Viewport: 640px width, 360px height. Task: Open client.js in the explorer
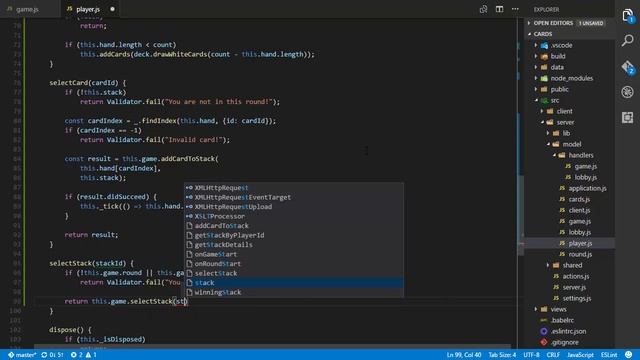pos(579,211)
